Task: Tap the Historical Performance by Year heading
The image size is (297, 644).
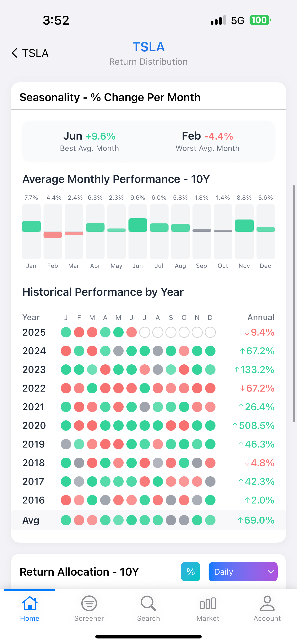Action: coord(103,292)
